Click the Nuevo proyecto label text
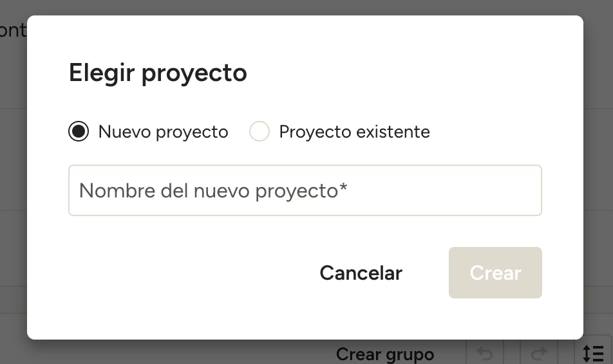The width and height of the screenshot is (613, 364). [163, 132]
